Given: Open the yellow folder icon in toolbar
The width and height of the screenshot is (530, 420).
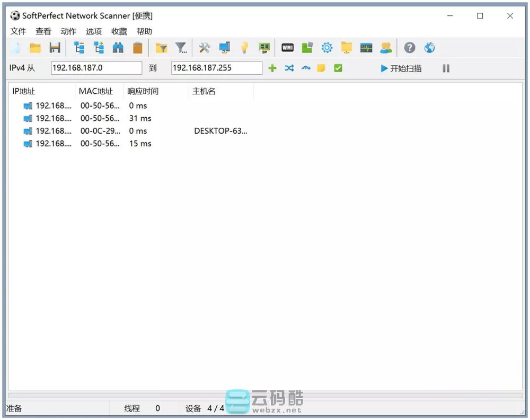Looking at the screenshot, I should [x=36, y=48].
